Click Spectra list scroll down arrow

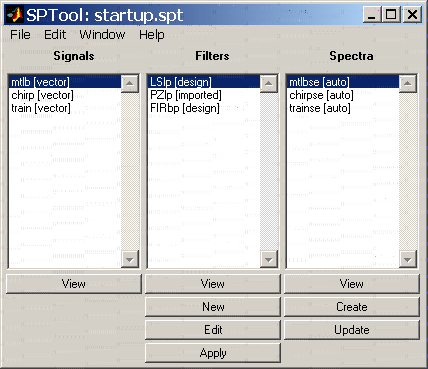[408, 259]
